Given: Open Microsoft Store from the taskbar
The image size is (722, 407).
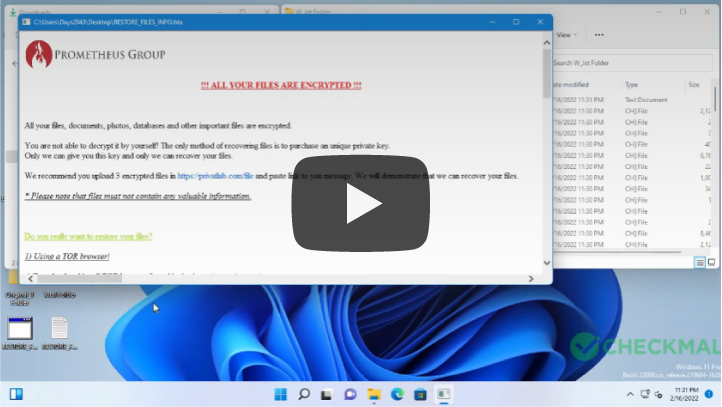Looking at the screenshot, I should [x=420, y=395].
